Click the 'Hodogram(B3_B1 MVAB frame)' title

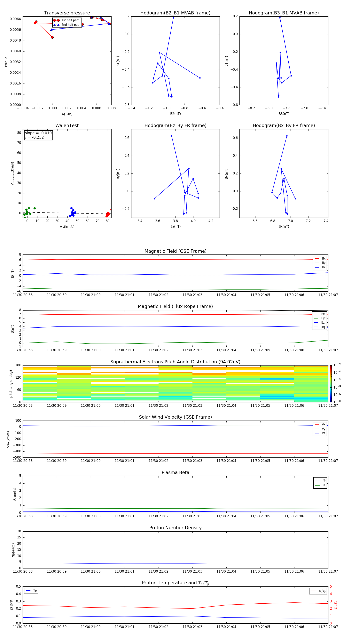[284, 13]
